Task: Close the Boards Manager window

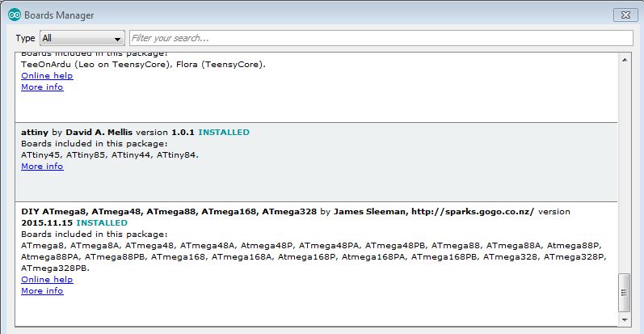Action: pyautogui.click(x=625, y=15)
